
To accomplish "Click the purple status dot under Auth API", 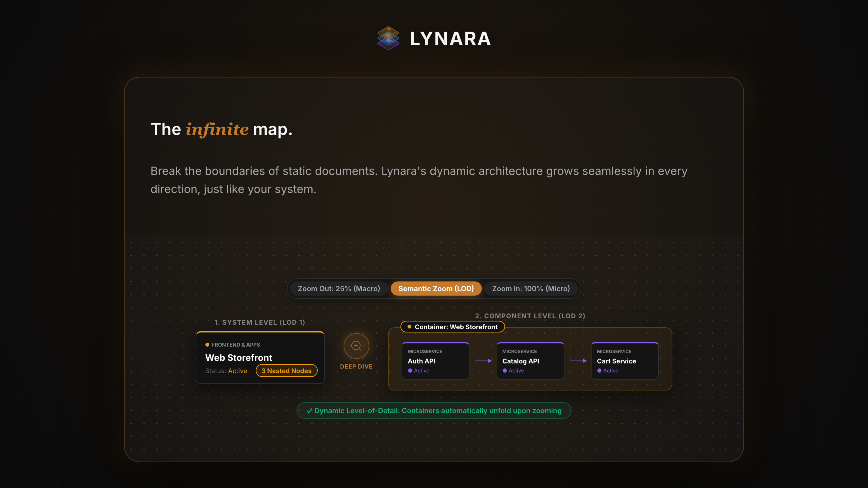I will [x=410, y=371].
